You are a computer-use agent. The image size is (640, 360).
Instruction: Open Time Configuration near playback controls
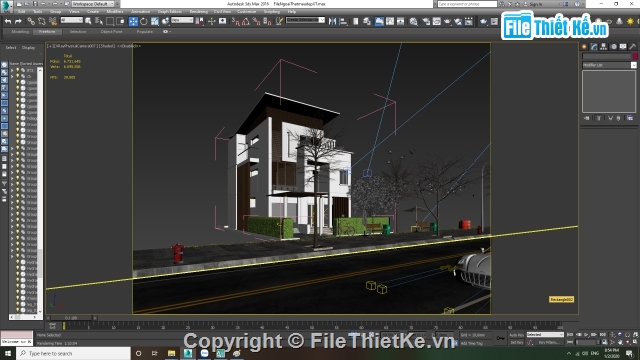(605, 342)
